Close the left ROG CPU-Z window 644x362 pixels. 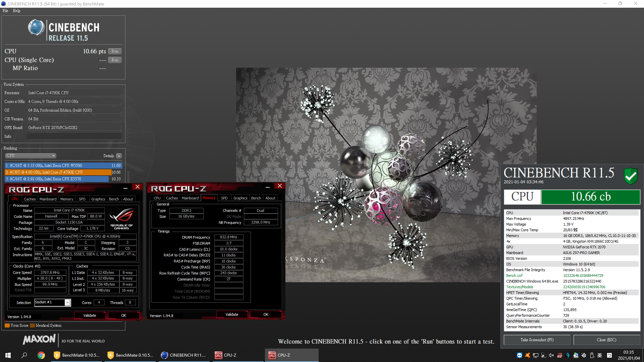(138, 187)
